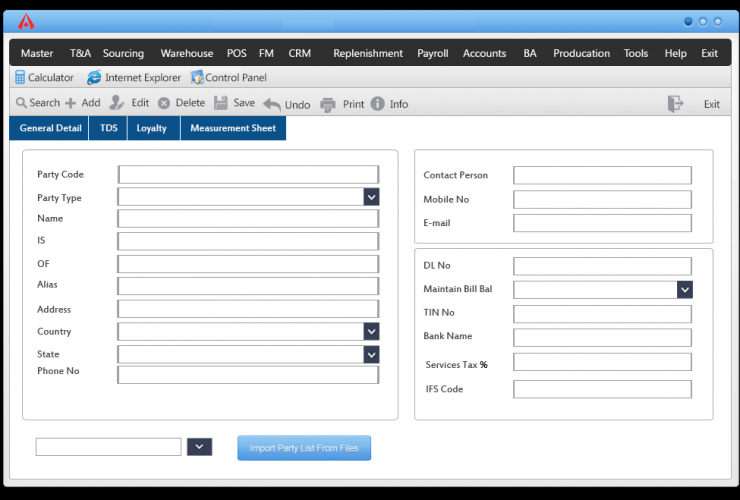The width and height of the screenshot is (740, 500).
Task: Open the Calculator shortcut icon
Action: click(x=19, y=77)
